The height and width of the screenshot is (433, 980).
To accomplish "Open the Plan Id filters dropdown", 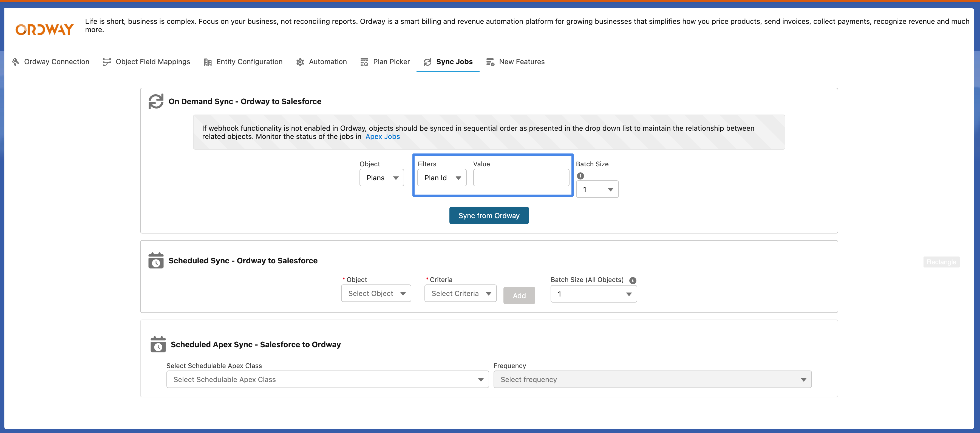I will pyautogui.click(x=442, y=178).
